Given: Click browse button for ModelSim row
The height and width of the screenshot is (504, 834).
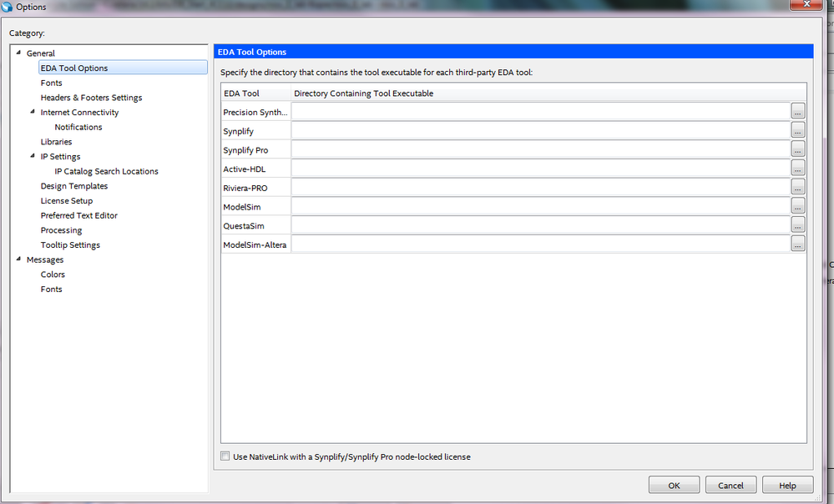Looking at the screenshot, I should click(798, 206).
